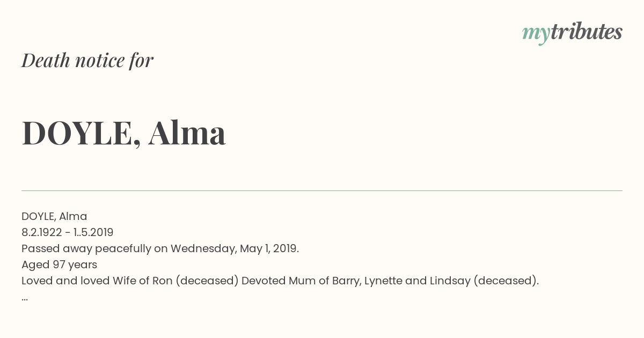Expand the truncated text ellipsis
This screenshot has height=338, width=644.
[25, 297]
